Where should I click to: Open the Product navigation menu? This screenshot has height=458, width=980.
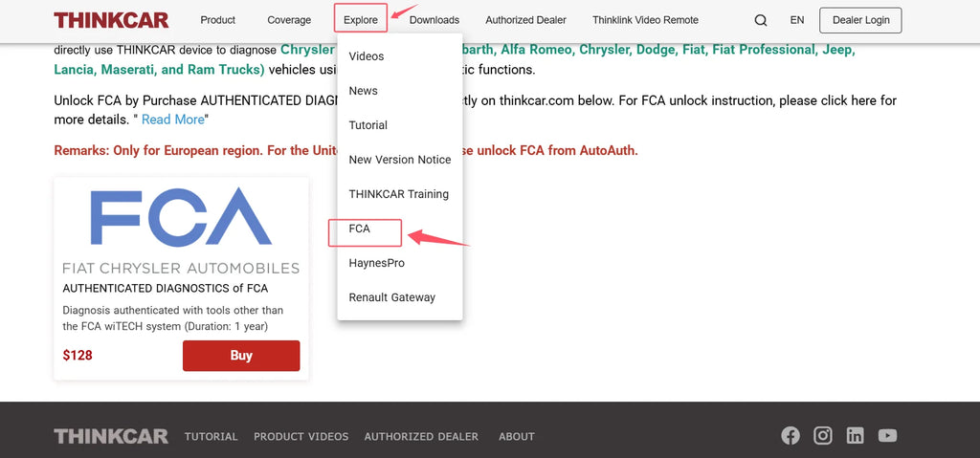(x=218, y=20)
